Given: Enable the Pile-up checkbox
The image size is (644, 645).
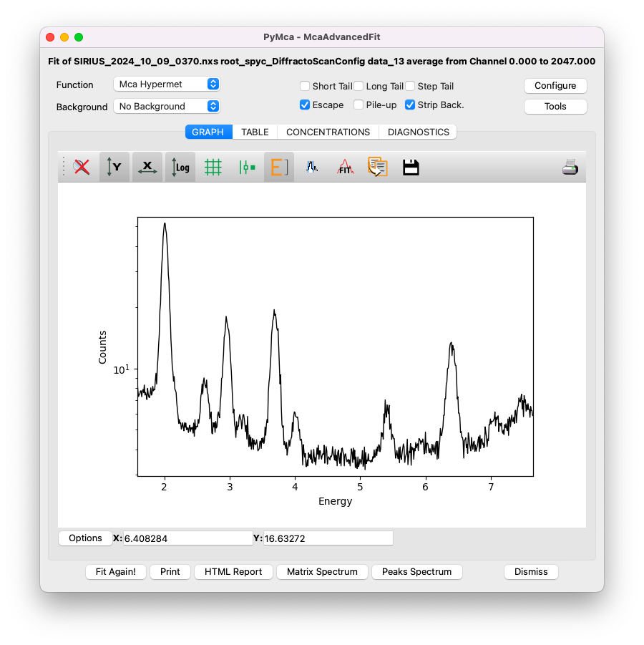Looking at the screenshot, I should click(x=358, y=105).
